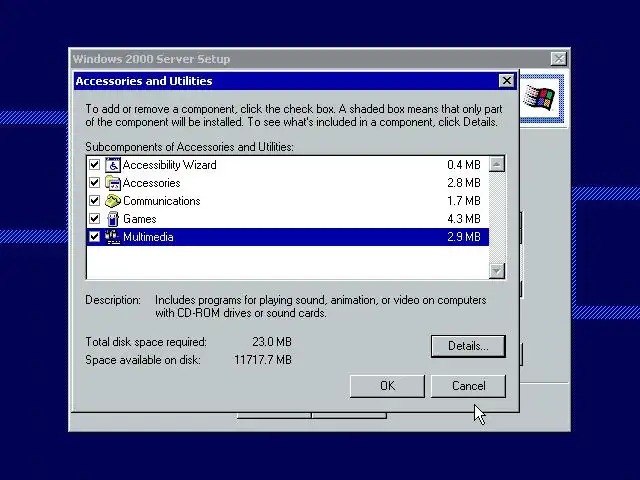Confirm selections with the OK button

(387, 386)
